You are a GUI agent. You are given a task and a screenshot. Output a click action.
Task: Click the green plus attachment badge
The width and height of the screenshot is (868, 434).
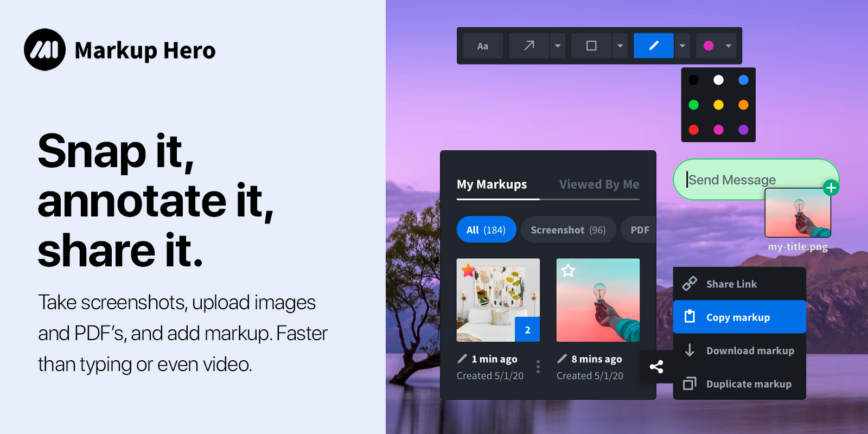click(831, 188)
